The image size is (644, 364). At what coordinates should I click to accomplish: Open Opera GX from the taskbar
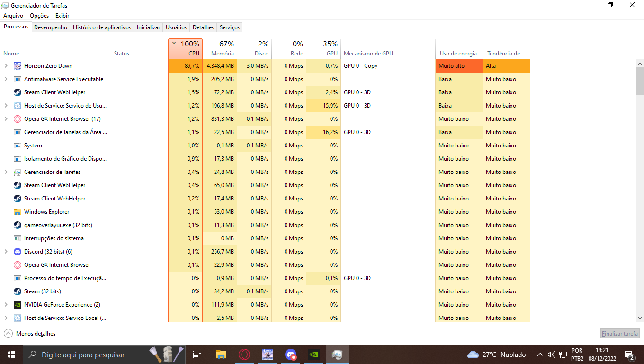[x=244, y=355]
